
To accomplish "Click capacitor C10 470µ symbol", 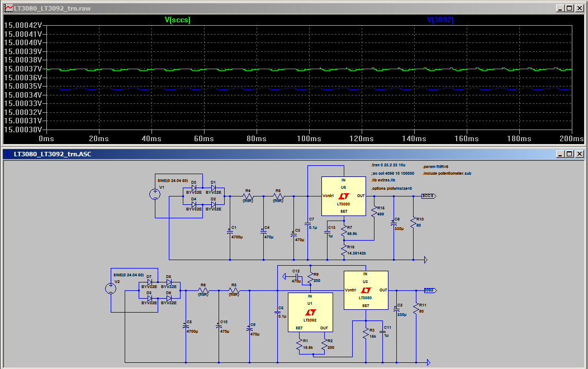I will point(219,327).
